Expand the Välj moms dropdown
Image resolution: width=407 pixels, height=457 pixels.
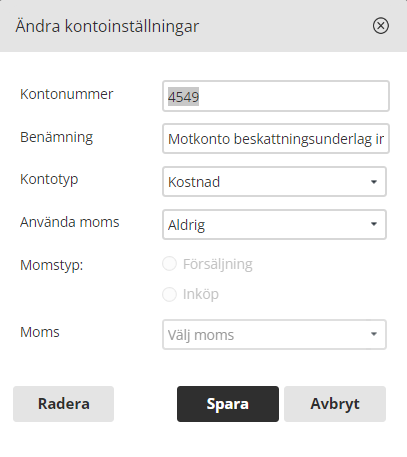274,334
